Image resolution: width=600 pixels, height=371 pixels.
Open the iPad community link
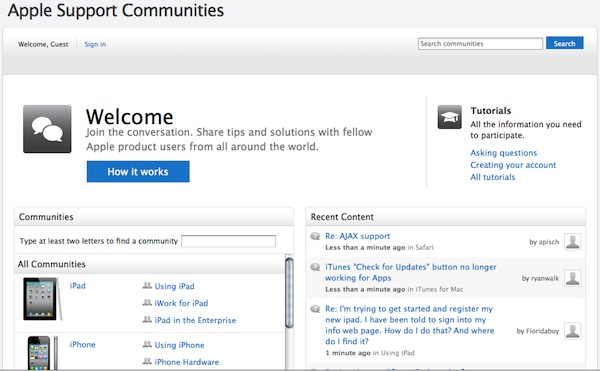pos(78,286)
